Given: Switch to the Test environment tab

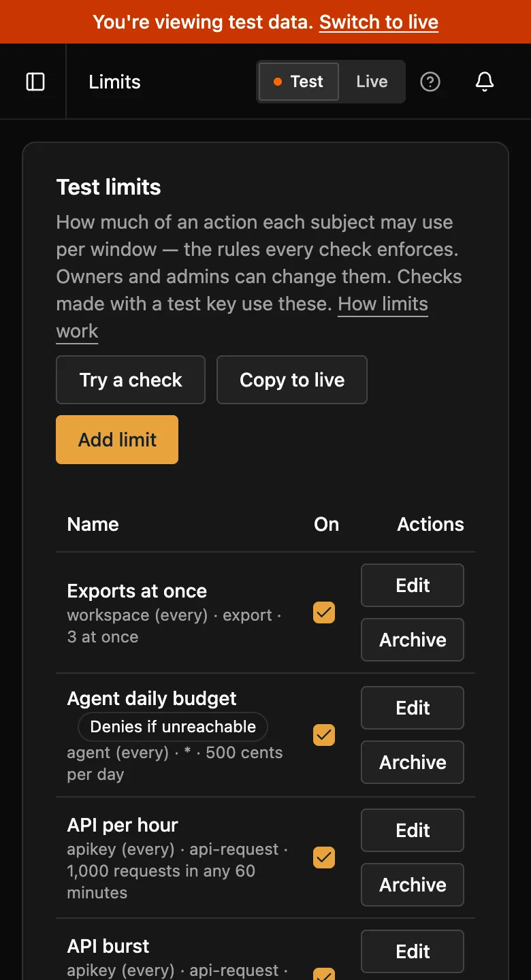Looking at the screenshot, I should [299, 82].
